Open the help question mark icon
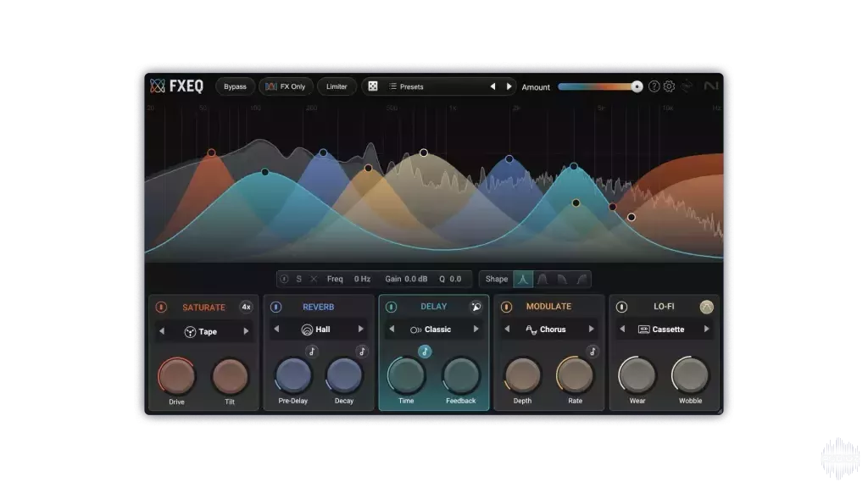The height and width of the screenshot is (488, 868). pos(654,86)
